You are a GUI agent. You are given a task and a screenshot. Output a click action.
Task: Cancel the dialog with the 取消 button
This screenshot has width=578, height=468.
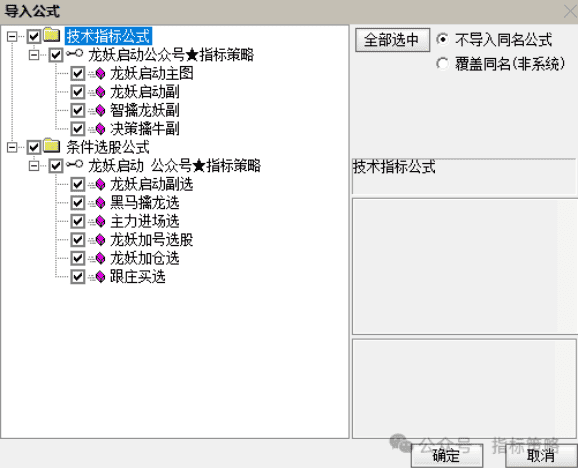click(541, 456)
